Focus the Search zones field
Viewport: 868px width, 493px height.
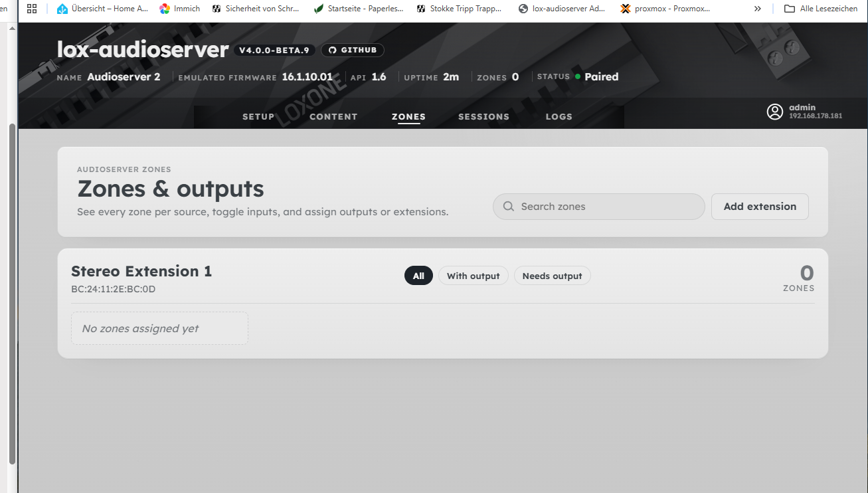(x=598, y=207)
